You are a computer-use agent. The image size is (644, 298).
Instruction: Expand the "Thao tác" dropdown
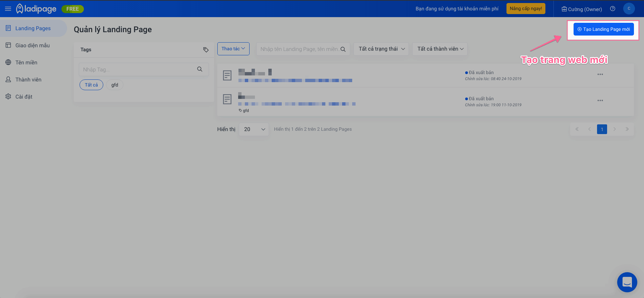tap(233, 49)
